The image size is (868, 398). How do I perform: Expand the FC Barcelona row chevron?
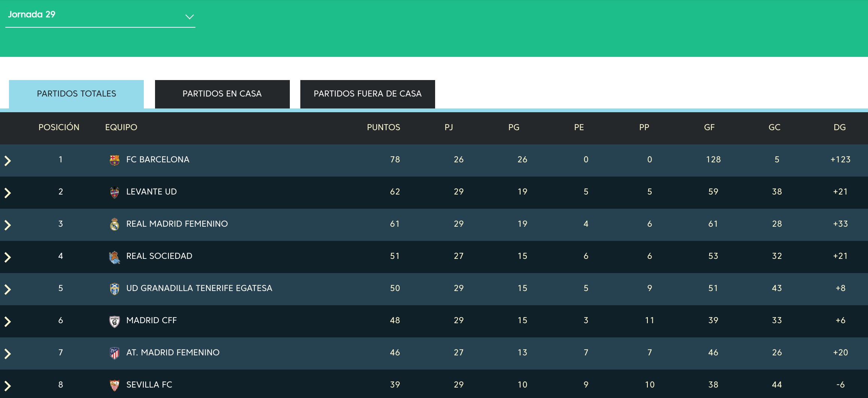coord(7,161)
